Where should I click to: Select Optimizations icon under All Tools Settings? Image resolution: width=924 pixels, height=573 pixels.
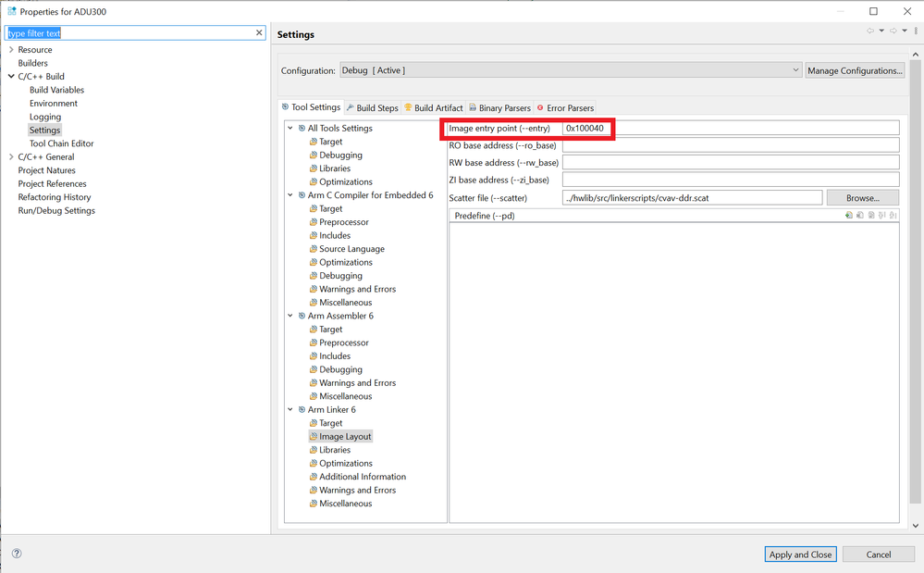(x=314, y=181)
